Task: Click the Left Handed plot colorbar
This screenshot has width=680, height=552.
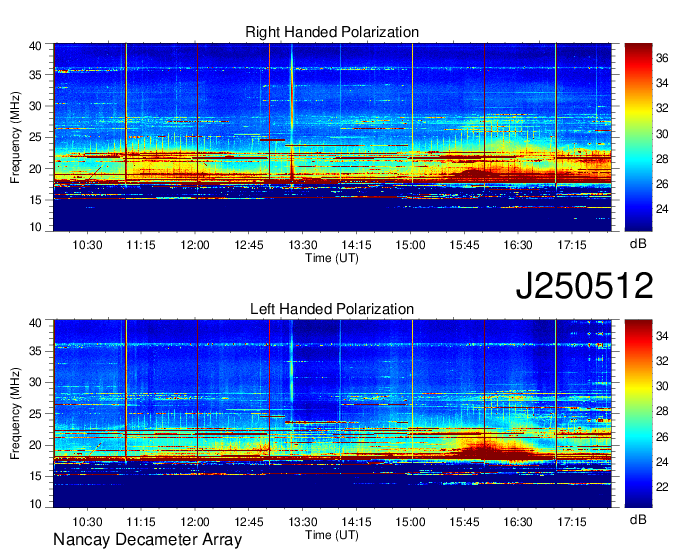Action: point(638,414)
